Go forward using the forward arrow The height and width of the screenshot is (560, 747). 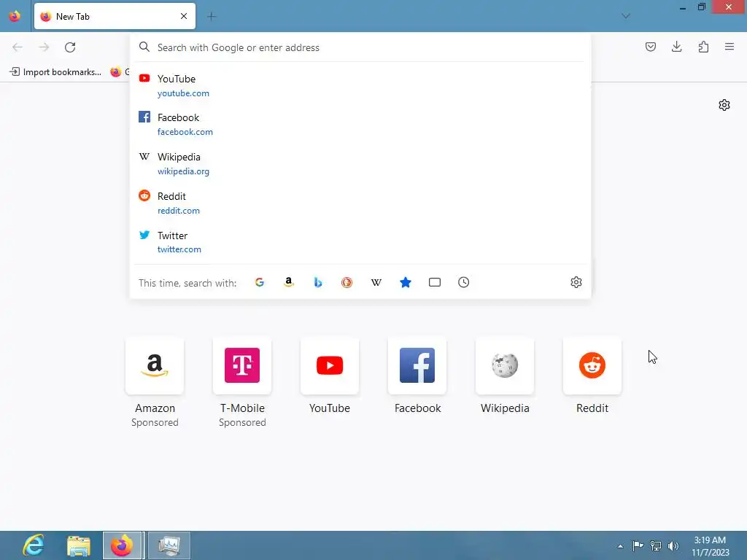click(x=44, y=47)
